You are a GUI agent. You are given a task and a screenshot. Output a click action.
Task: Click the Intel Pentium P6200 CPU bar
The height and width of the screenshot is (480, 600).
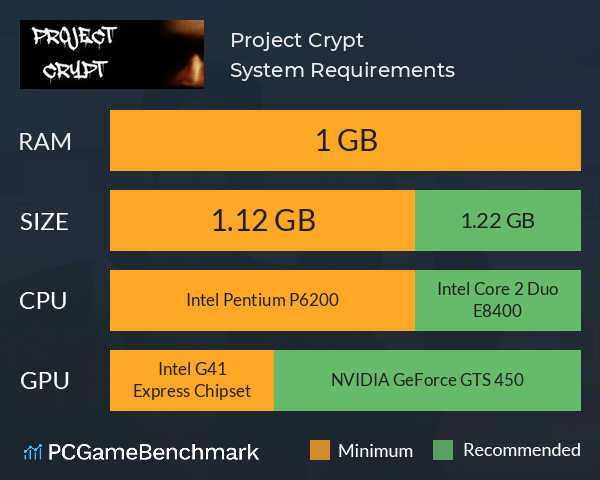(x=262, y=300)
